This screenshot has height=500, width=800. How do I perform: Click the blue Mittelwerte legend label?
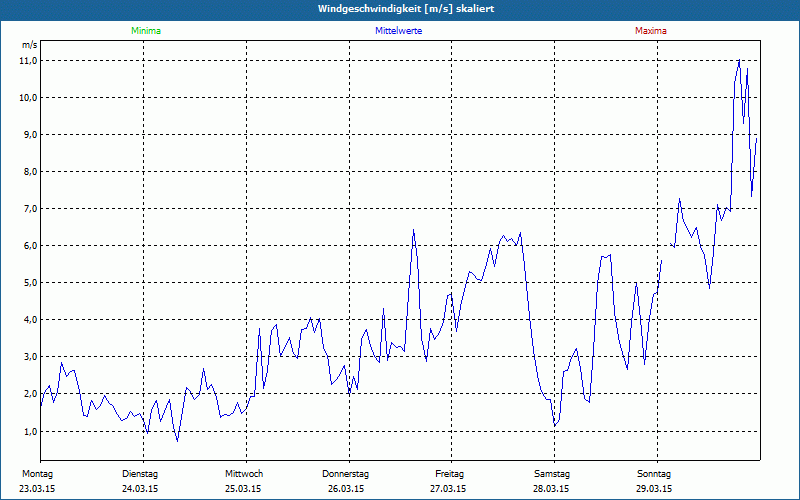[398, 31]
